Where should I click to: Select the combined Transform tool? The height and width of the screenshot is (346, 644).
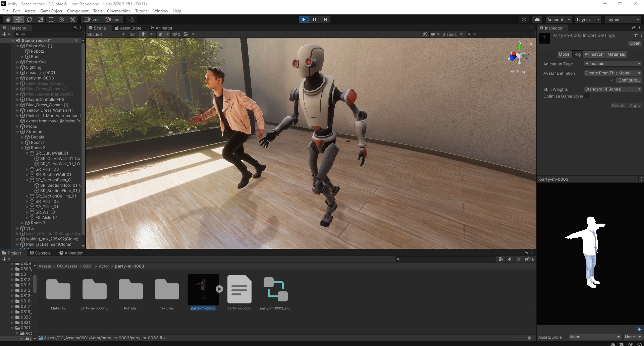click(x=62, y=19)
